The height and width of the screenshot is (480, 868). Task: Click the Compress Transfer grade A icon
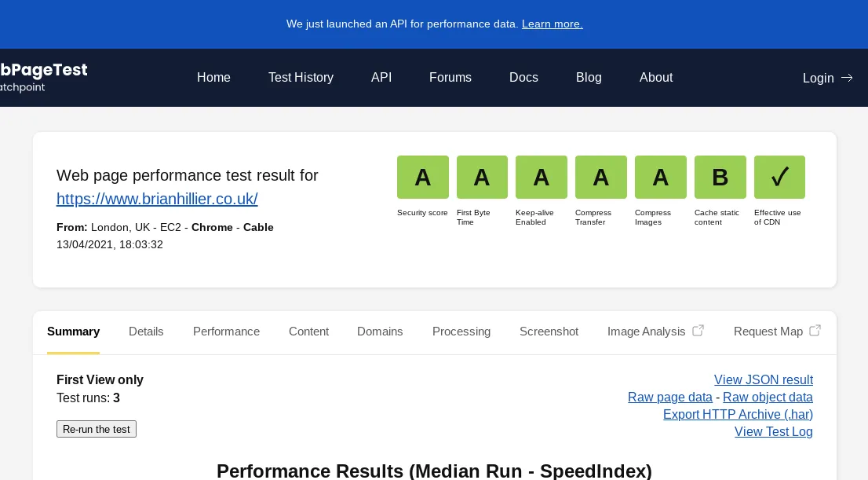(601, 177)
